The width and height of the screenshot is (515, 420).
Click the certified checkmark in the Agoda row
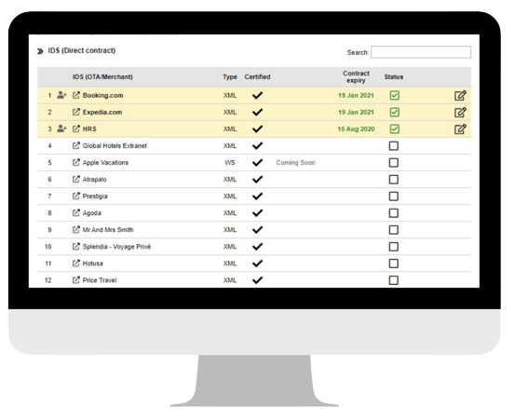257,212
